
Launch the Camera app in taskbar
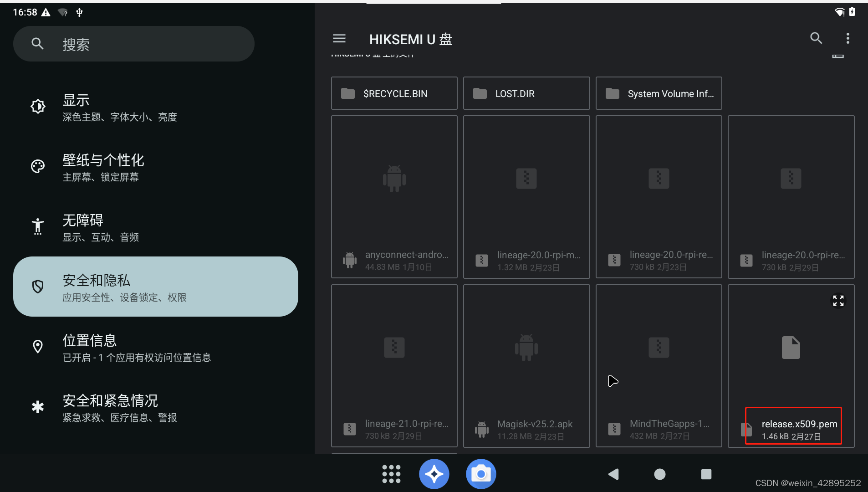pyautogui.click(x=481, y=474)
